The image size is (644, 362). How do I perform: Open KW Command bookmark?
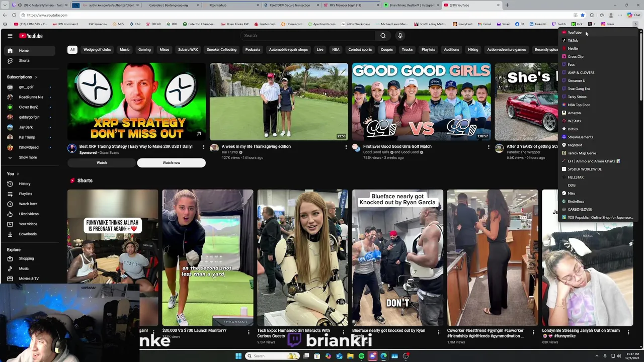pyautogui.click(x=65, y=24)
